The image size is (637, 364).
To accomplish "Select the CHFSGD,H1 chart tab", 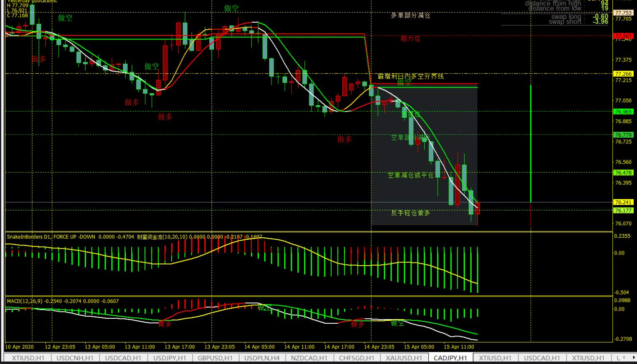I will [357, 358].
